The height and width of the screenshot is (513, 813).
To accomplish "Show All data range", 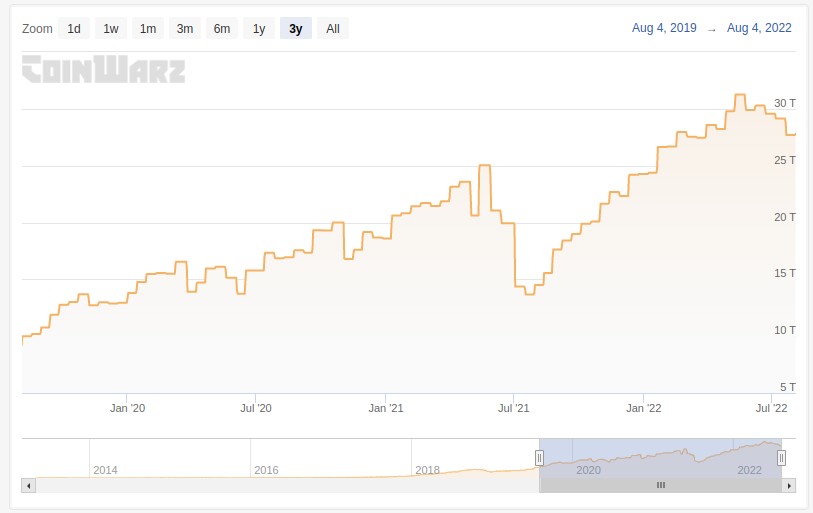I will pos(333,29).
